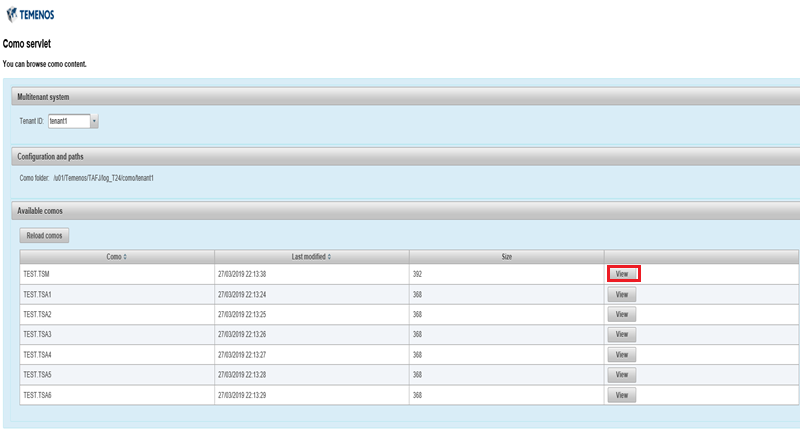Screen dimensions: 800x439
Task: Sort table by Last modified column
Action: tap(311, 257)
